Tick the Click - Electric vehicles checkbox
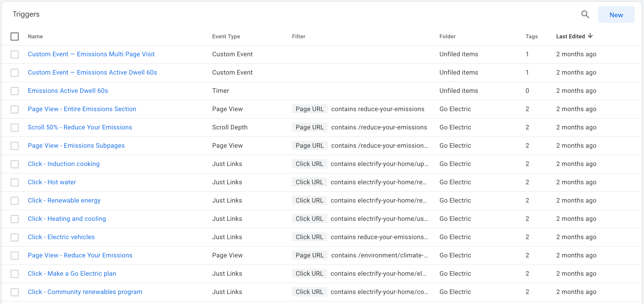Screen dimensions: 644x304 15,237
